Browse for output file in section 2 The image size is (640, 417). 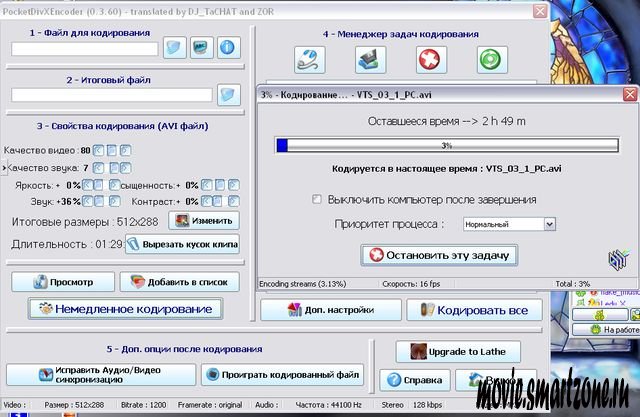click(229, 95)
